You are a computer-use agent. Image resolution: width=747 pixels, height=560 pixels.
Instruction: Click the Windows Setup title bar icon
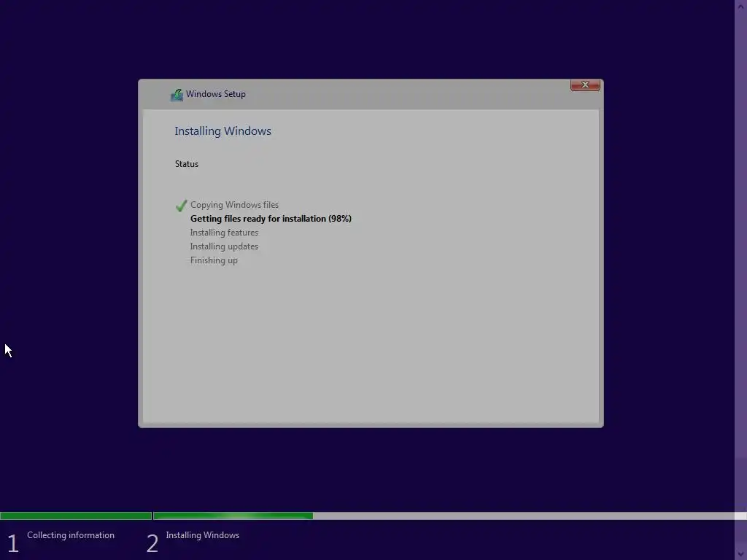[177, 95]
